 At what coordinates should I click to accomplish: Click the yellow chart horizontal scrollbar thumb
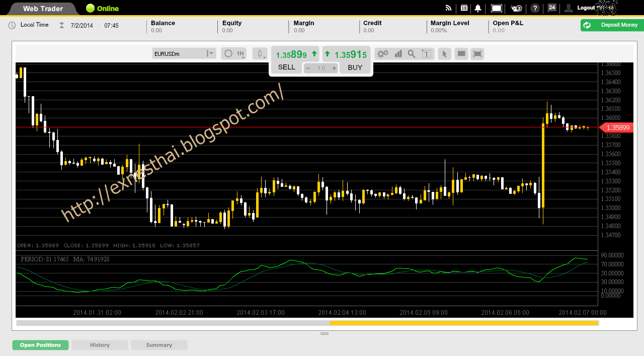point(464,323)
